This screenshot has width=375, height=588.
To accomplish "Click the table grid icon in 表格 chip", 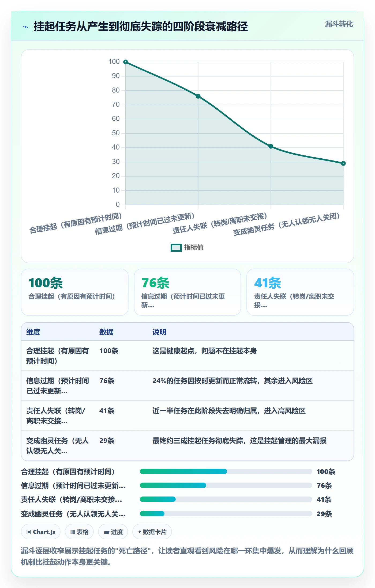I will point(73,532).
